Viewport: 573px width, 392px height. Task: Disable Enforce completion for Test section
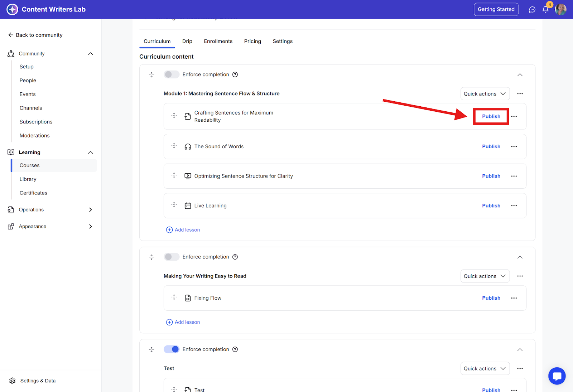[171, 349]
